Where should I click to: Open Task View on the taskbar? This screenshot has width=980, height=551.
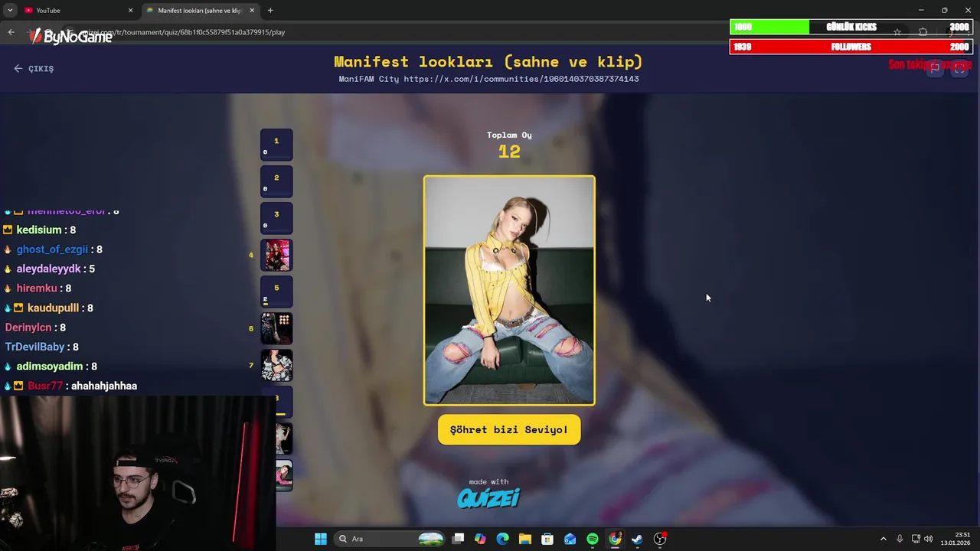458,539
